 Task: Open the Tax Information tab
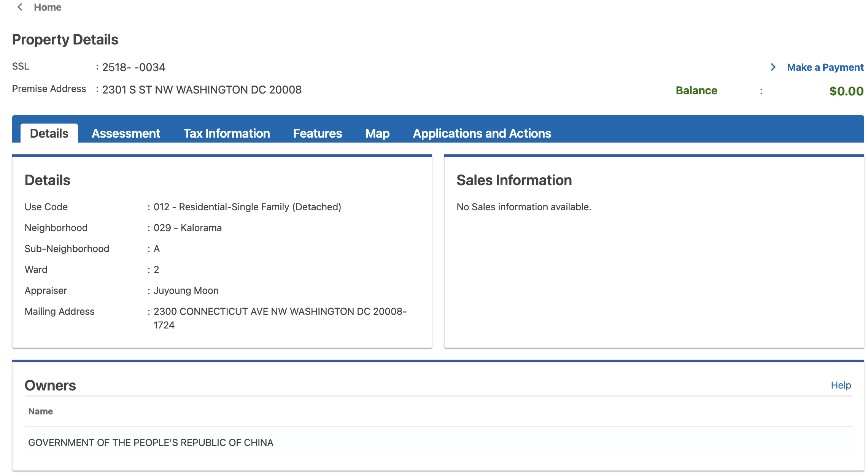tap(226, 133)
